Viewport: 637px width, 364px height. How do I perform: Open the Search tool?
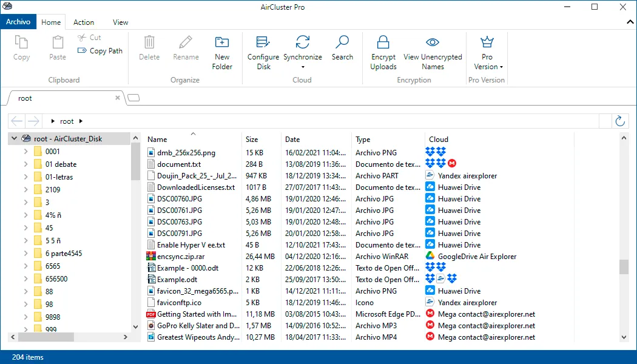coord(342,48)
